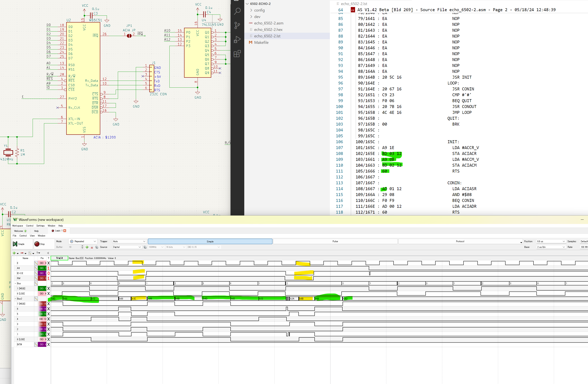Click the green add buffer plus icon
Screen dimensions: 588x384
tap(87, 247)
